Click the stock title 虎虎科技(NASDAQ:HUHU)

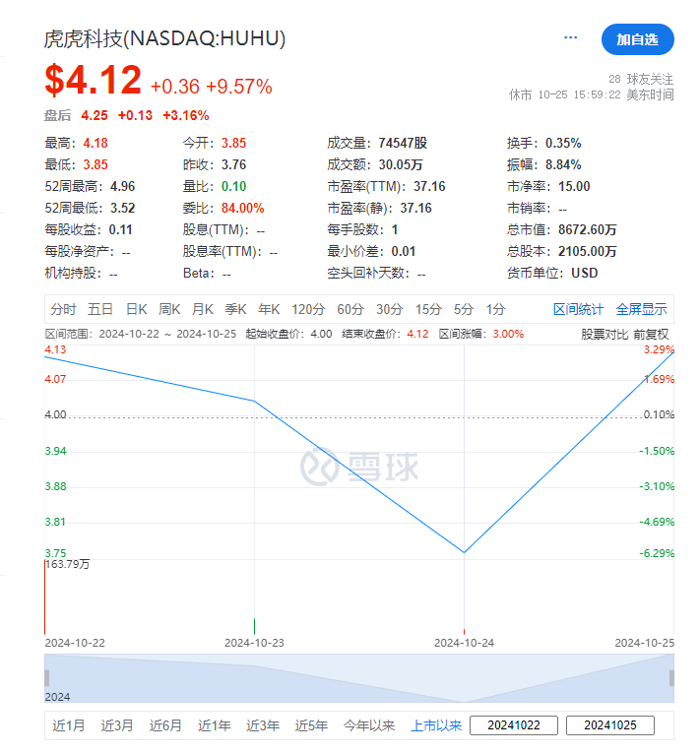pos(164,38)
